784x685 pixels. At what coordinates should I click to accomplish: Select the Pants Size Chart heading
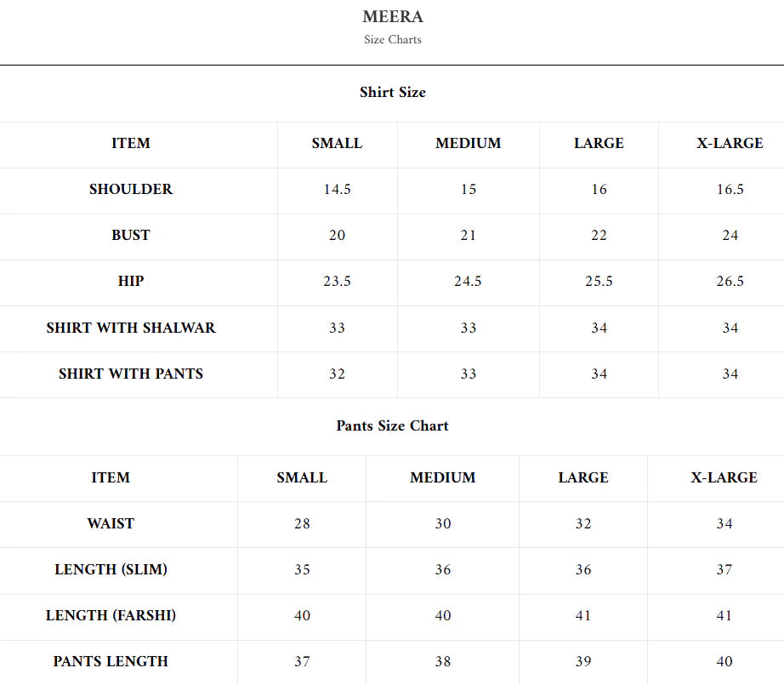(x=392, y=425)
